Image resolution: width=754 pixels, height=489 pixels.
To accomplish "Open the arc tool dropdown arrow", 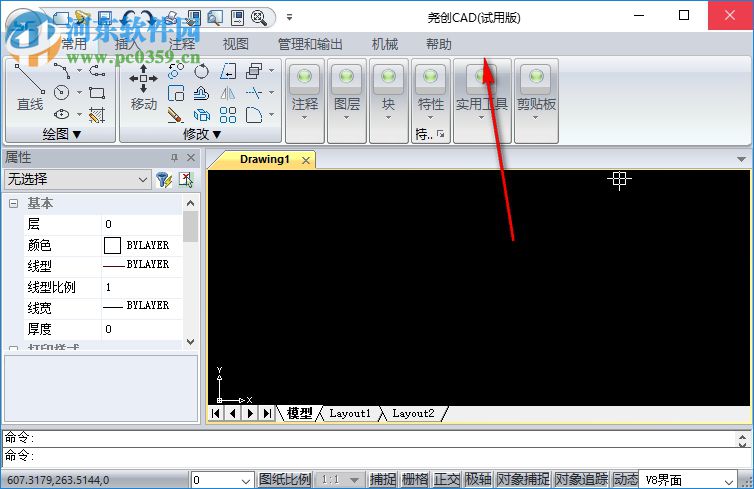I will pyautogui.click(x=79, y=71).
